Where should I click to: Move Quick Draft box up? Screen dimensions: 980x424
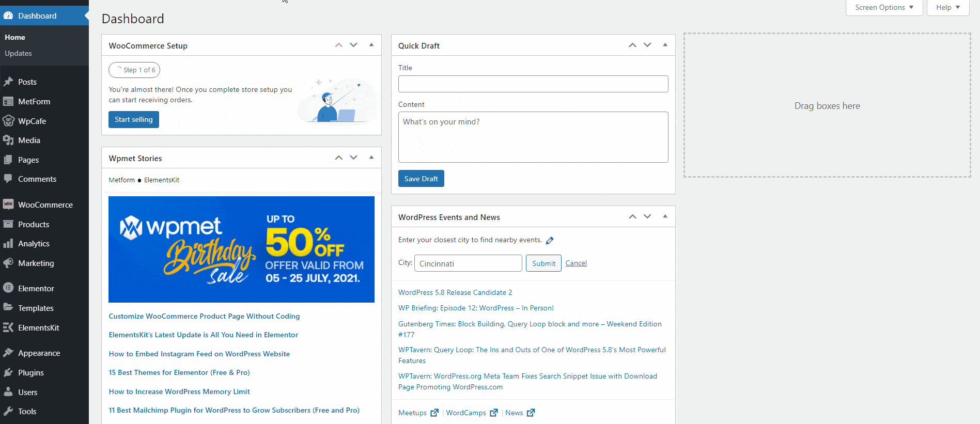tap(632, 45)
